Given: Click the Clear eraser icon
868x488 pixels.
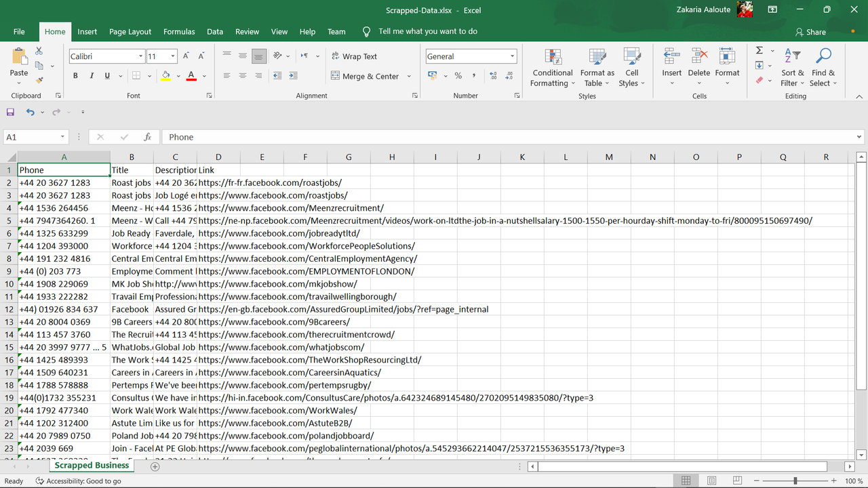Looking at the screenshot, I should (x=759, y=80).
